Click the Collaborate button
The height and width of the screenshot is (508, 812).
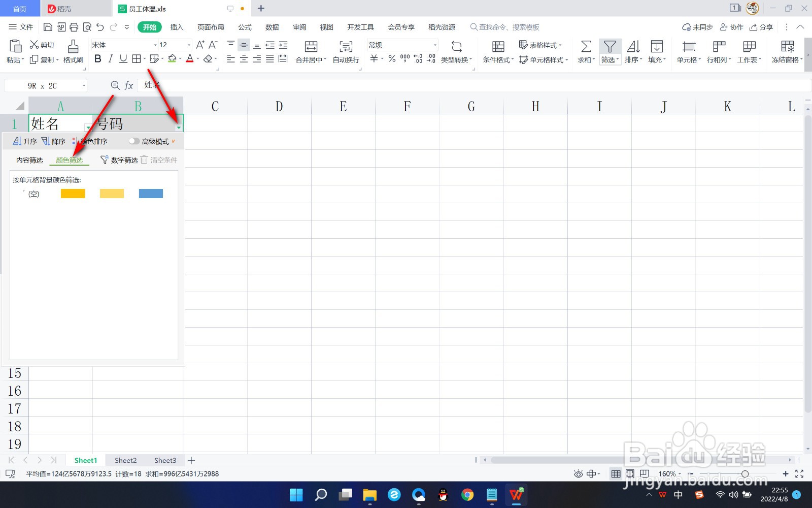click(x=731, y=27)
